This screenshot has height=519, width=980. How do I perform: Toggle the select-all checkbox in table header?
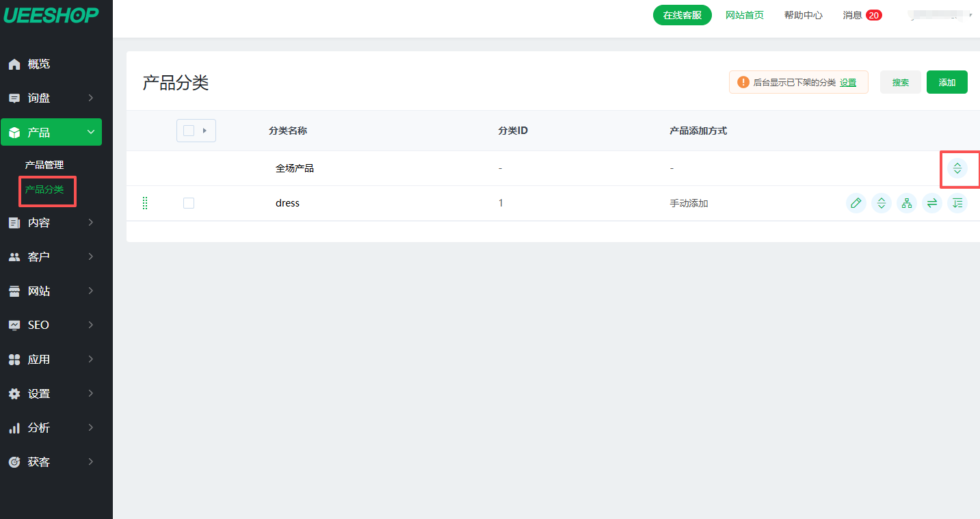[x=189, y=131]
